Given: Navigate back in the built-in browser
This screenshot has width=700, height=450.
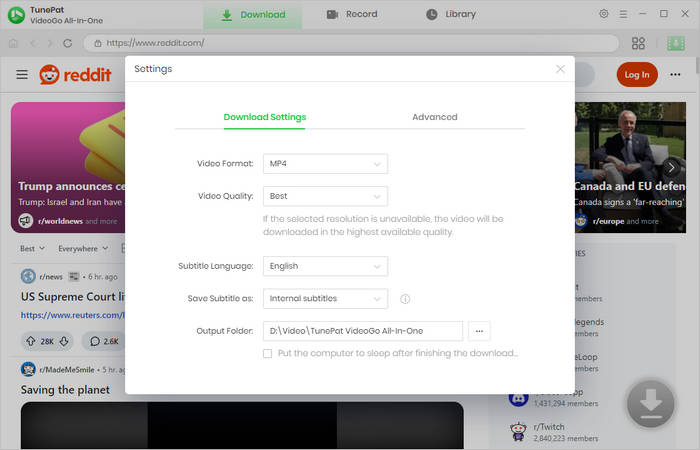Looking at the screenshot, I should pyautogui.click(x=33, y=43).
